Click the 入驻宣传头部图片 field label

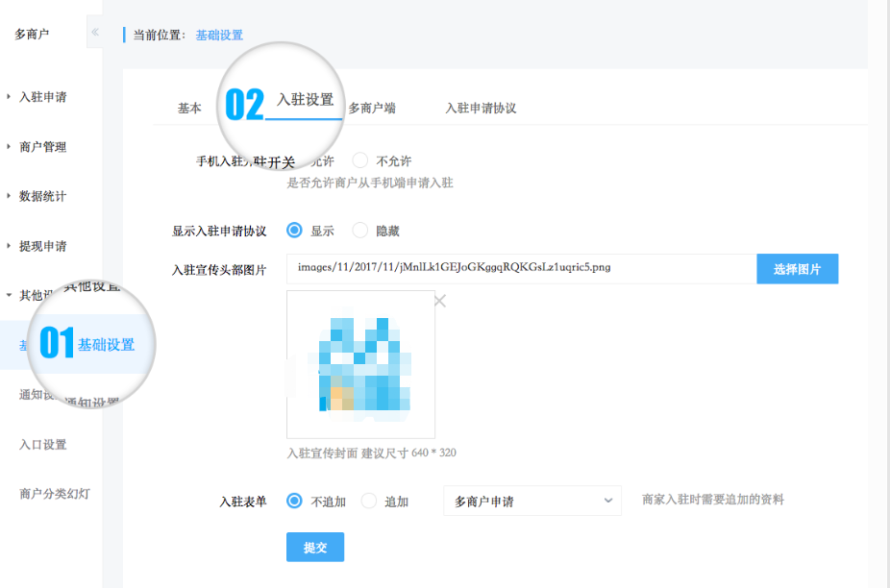(x=219, y=270)
